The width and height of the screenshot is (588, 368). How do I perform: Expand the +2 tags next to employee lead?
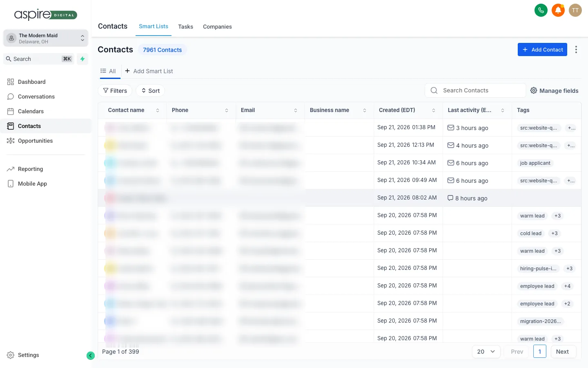point(567,303)
